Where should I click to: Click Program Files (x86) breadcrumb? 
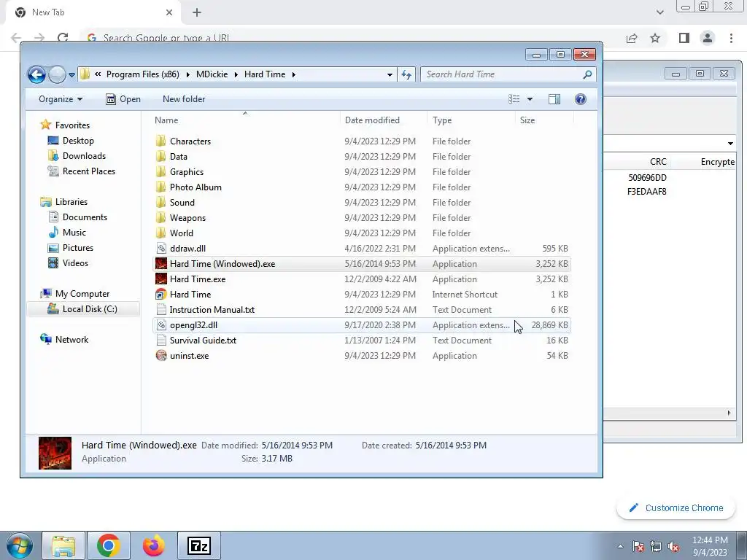tap(142, 74)
